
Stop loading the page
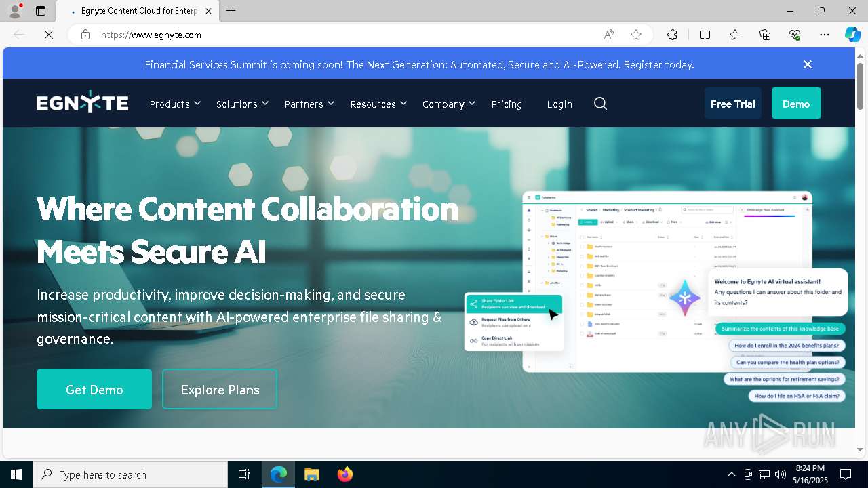(49, 35)
